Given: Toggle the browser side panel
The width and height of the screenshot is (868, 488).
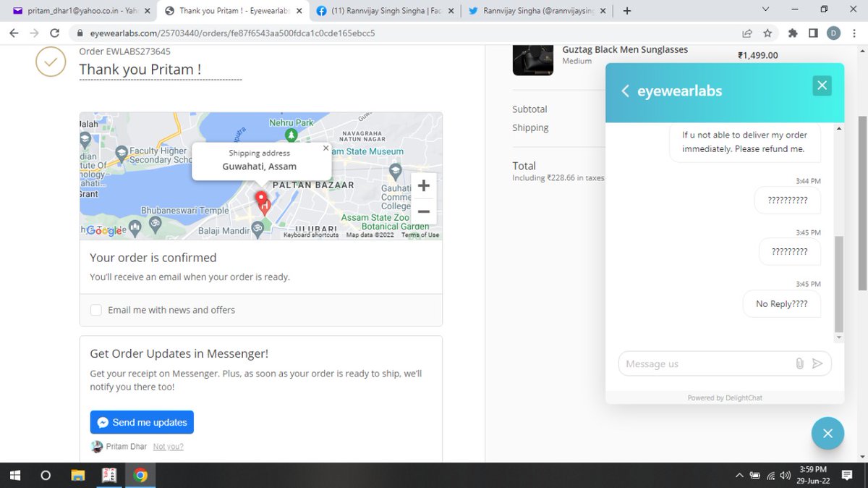Looking at the screenshot, I should pos(813,33).
